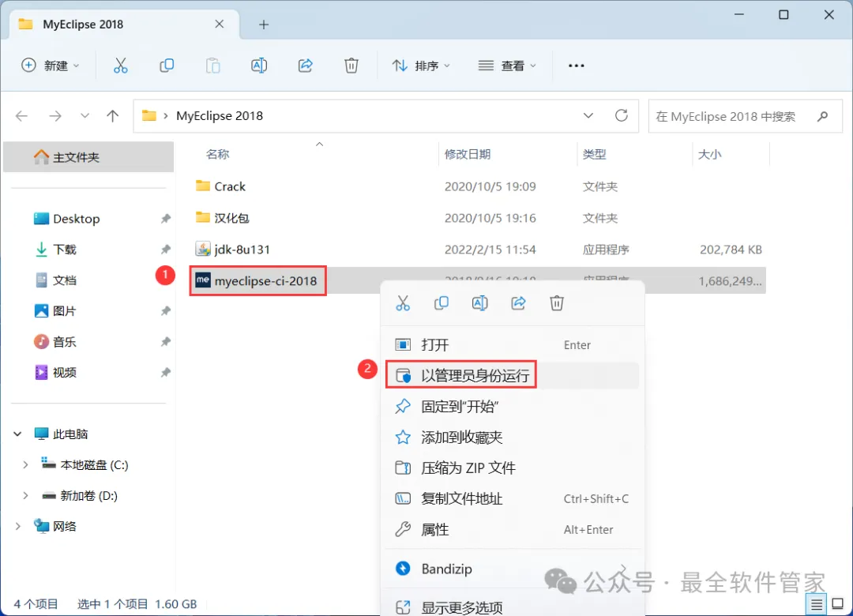853x616 pixels.
Task: Select 固定到"开始" menu entry
Action: (x=512, y=407)
